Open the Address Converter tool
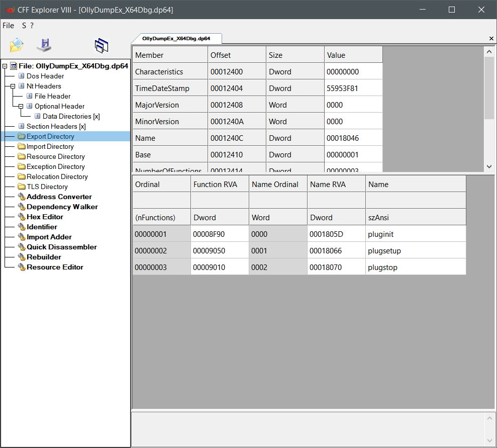The width and height of the screenshot is (497, 448). (59, 197)
